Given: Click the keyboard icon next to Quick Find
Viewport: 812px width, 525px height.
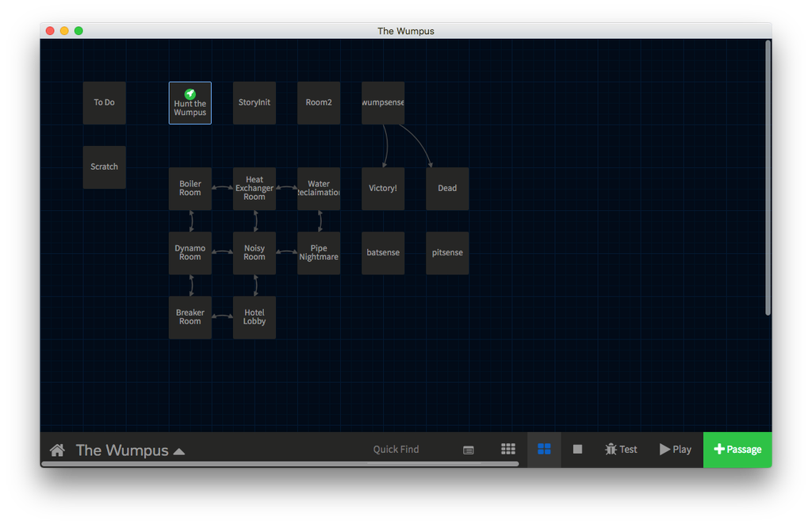Looking at the screenshot, I should click(468, 450).
